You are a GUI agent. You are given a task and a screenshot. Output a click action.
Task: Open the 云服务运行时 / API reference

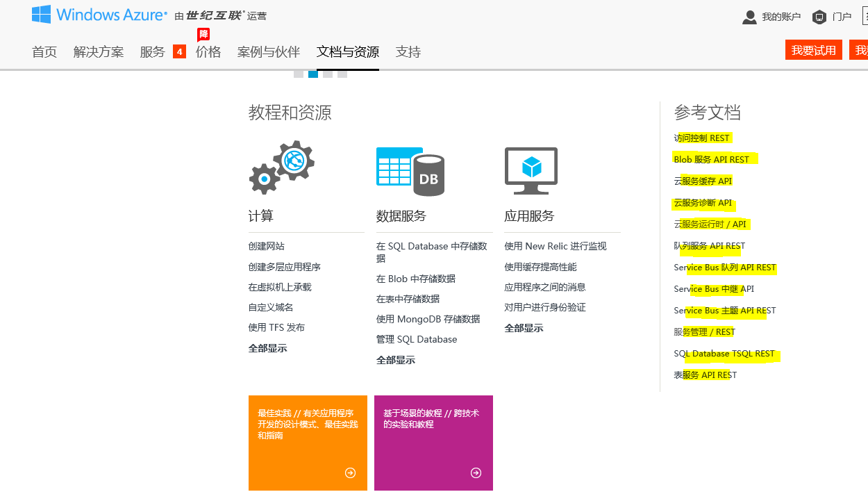[710, 224]
